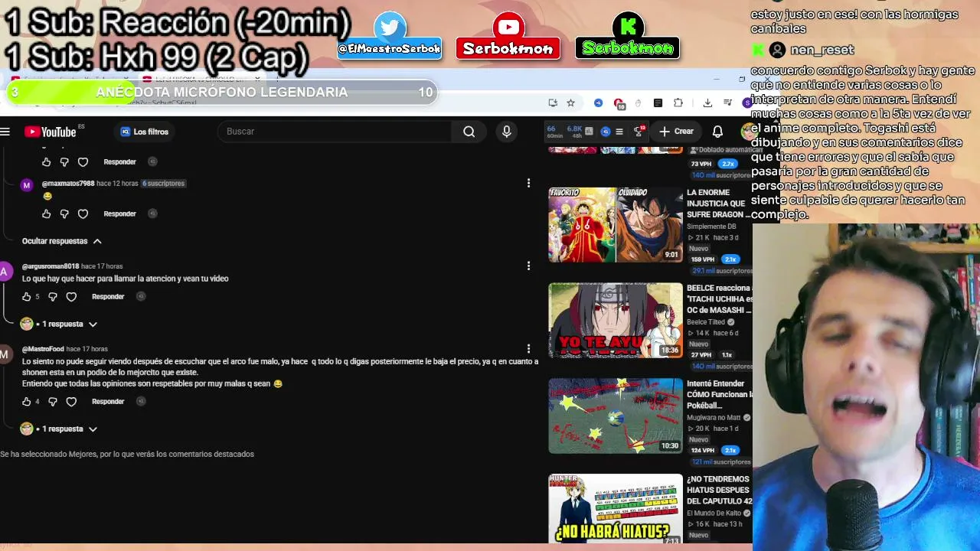980x551 pixels.
Task: Click the '159 VPH' badge under Simplemente DB
Action: point(701,259)
